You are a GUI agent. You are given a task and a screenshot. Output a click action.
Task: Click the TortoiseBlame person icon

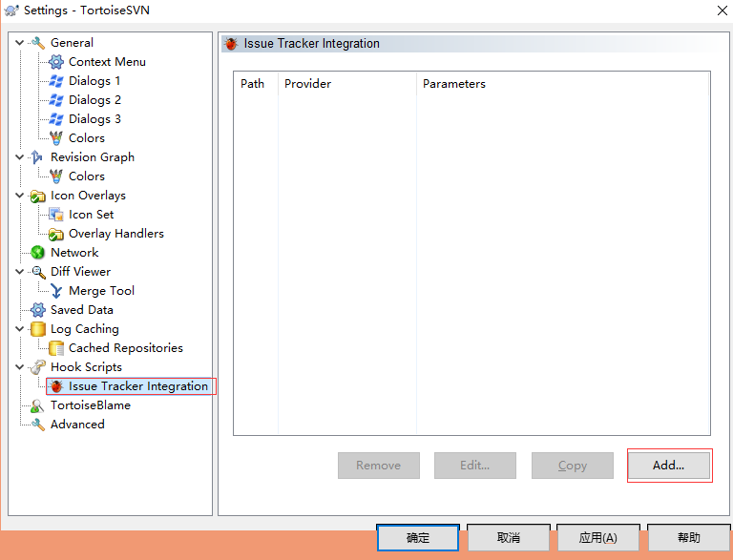click(37, 405)
